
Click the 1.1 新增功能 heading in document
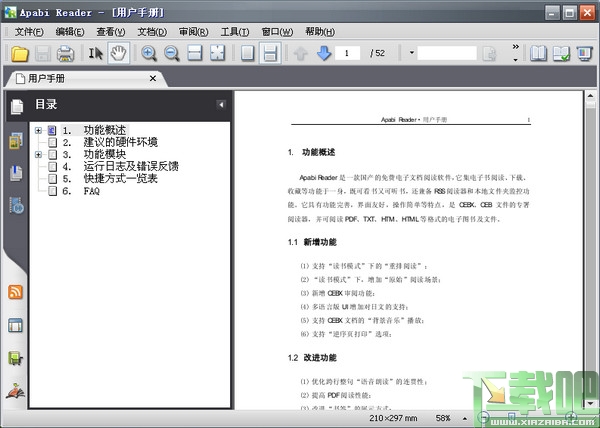[x=312, y=242]
